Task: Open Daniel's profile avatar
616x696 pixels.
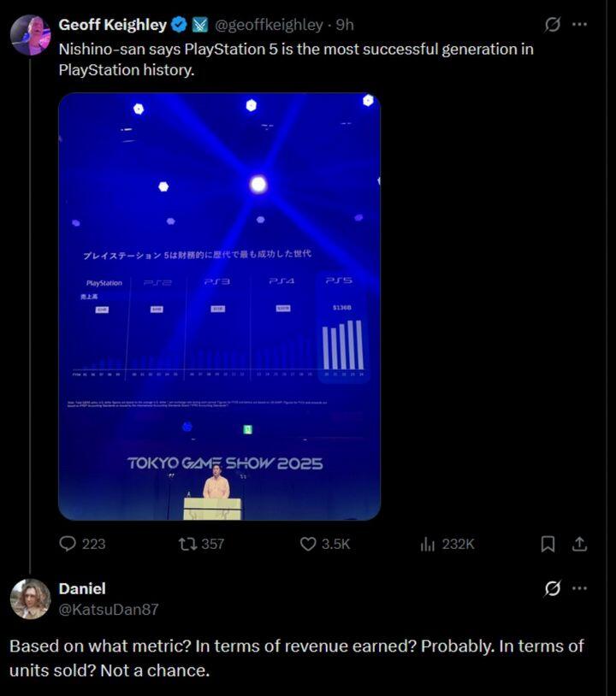Action: coord(30,599)
